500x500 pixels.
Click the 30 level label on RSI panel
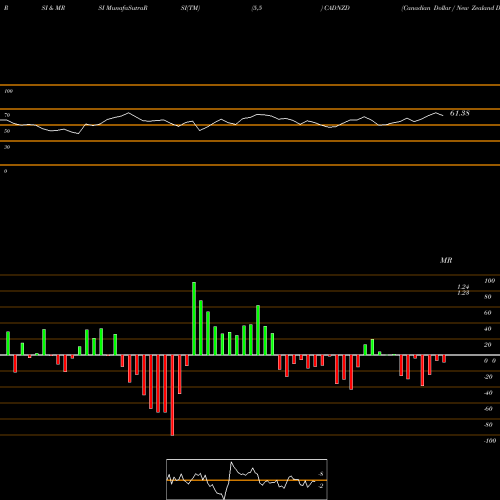[x=7, y=147]
